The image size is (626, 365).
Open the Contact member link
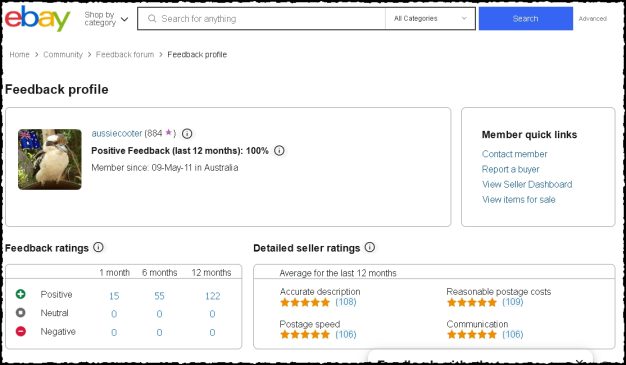pyautogui.click(x=514, y=154)
